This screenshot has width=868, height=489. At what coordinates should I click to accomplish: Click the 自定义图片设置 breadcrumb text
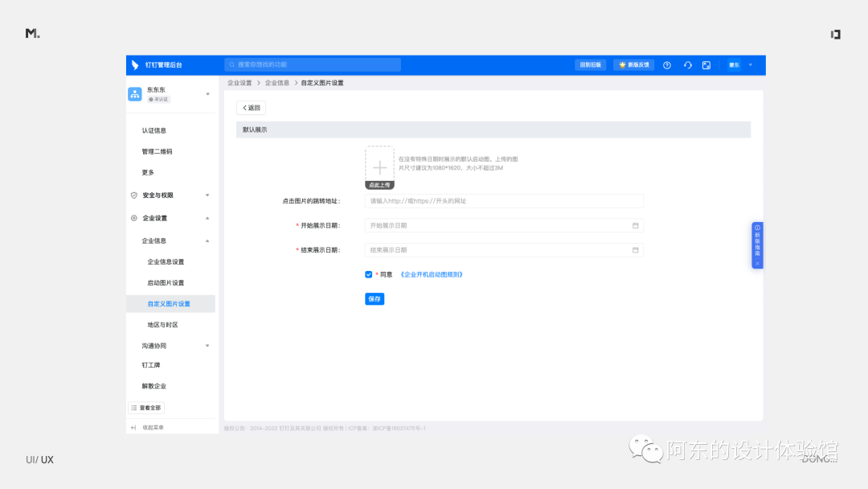tap(322, 83)
